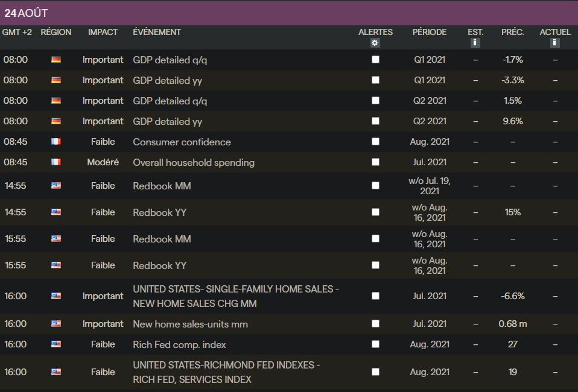Check alert box for Rich Fed comp. index
Viewport: 578px width, 392px height.
pos(375,344)
